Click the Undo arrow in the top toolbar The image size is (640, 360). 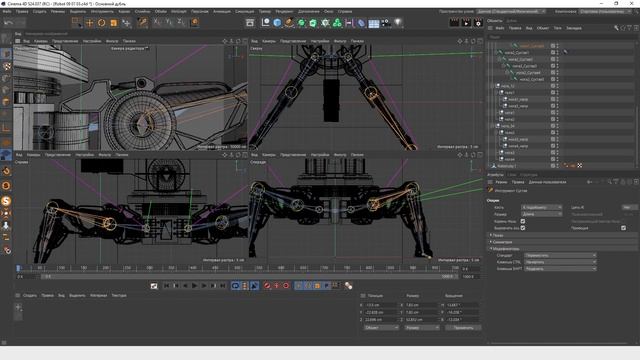click(x=9, y=23)
